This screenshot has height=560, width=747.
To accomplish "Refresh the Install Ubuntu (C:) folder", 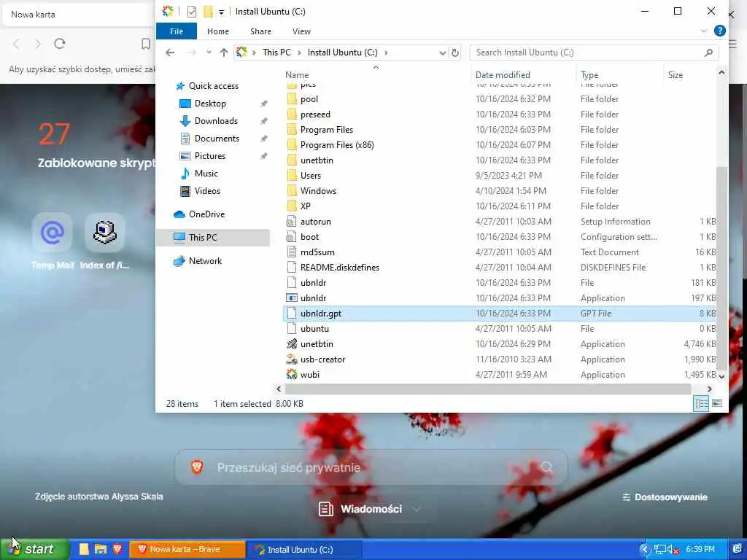I will pyautogui.click(x=455, y=52).
